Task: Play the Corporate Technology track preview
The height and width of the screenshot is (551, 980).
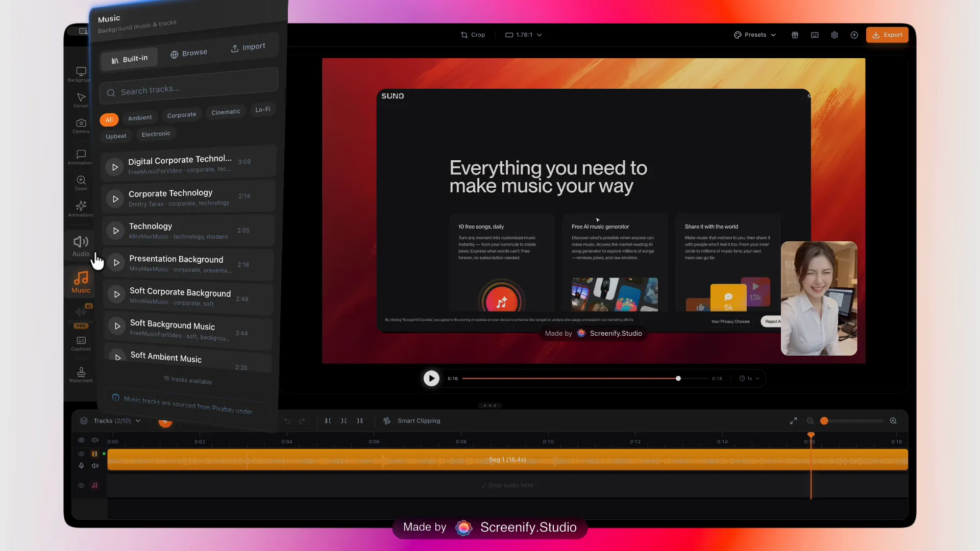Action: [x=115, y=199]
